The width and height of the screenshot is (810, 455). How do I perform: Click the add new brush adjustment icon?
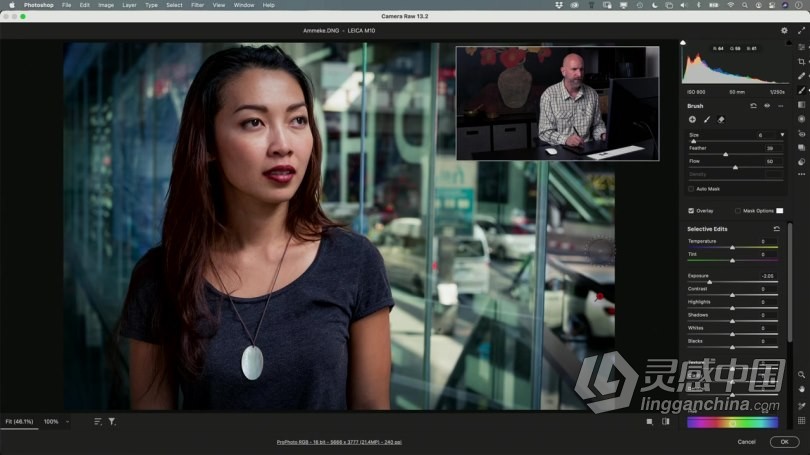tap(692, 120)
